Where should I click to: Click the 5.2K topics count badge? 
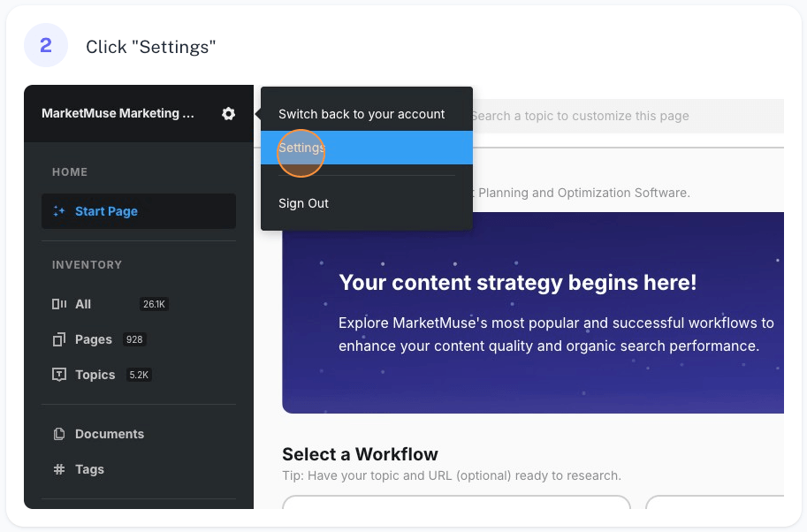[139, 375]
